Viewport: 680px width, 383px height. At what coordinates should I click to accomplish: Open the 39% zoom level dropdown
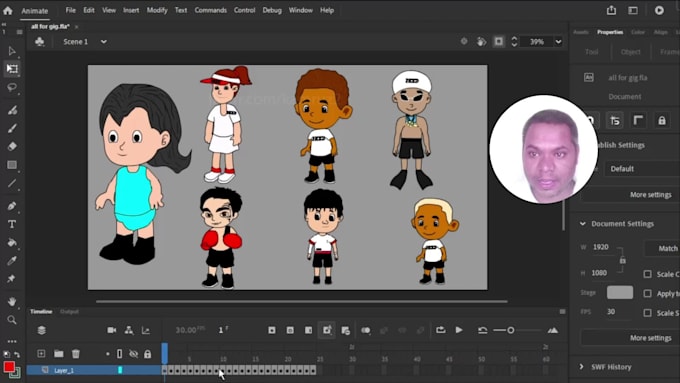pyautogui.click(x=558, y=42)
